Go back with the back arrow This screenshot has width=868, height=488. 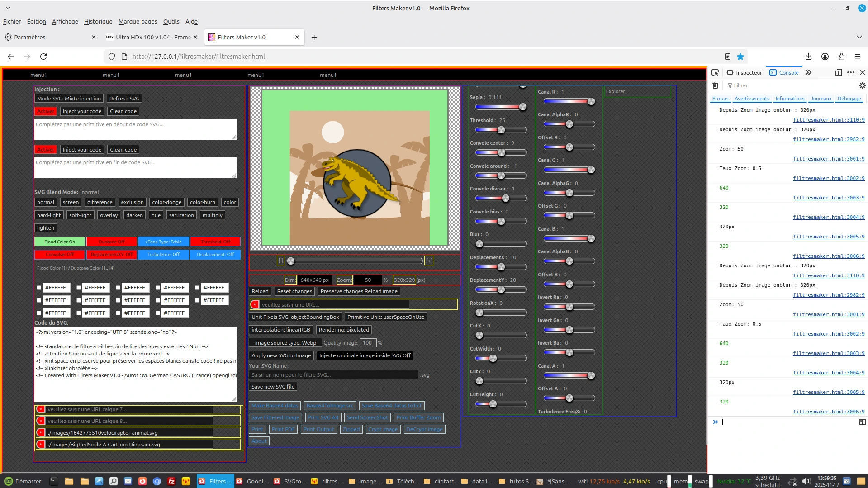(11, 57)
